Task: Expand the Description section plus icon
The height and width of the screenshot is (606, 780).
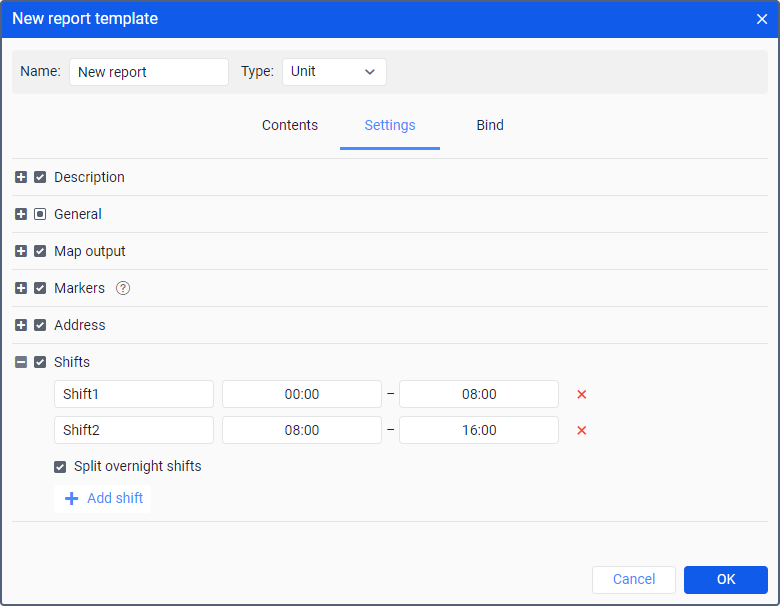Action: click(x=21, y=177)
